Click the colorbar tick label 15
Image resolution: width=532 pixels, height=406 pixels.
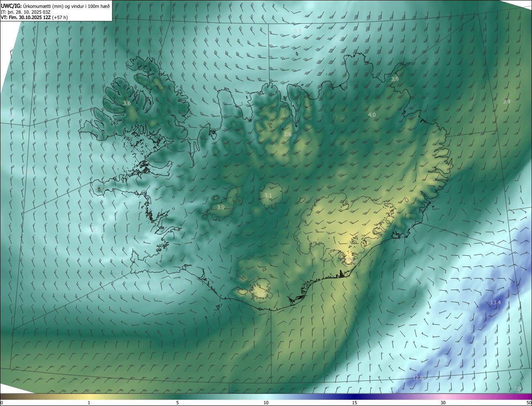[355, 403]
